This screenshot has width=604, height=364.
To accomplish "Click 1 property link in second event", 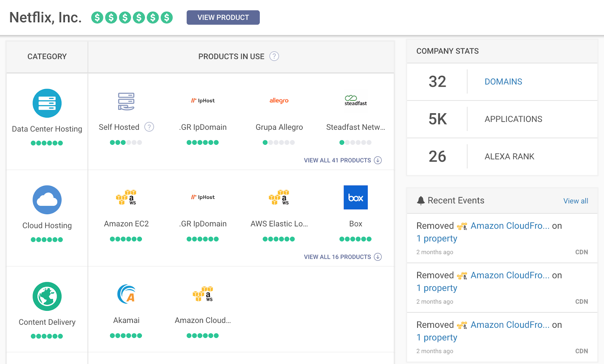I will [x=437, y=288].
